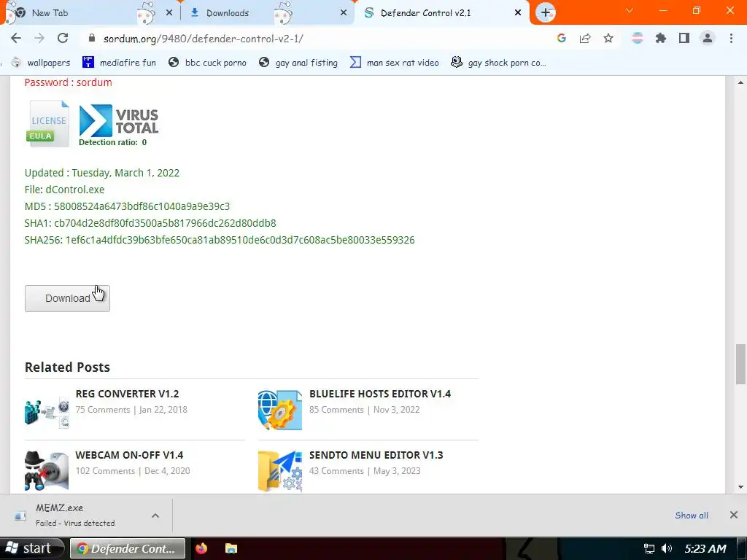The image size is (747, 560).
Task: Click the '85 Comments' text
Action: (x=336, y=410)
